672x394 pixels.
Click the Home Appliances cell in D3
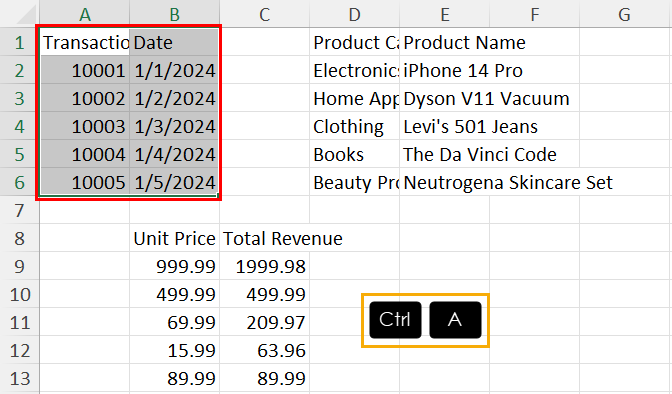354,98
